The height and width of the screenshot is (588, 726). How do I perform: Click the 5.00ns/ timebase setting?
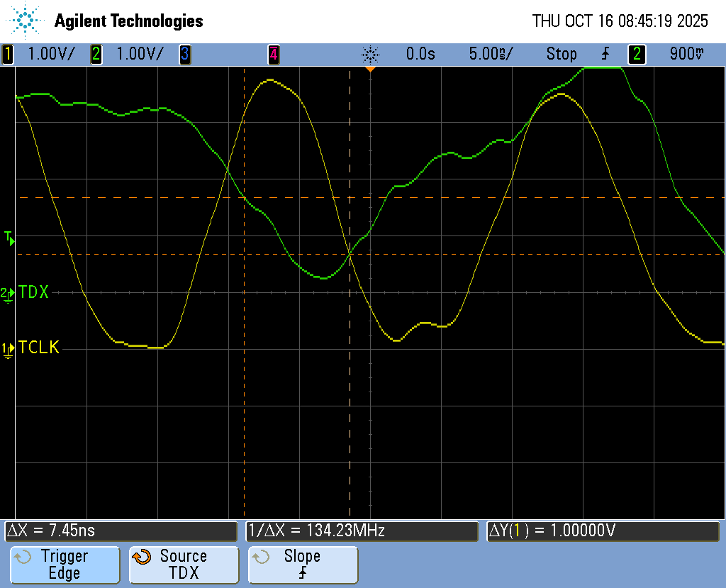click(491, 54)
